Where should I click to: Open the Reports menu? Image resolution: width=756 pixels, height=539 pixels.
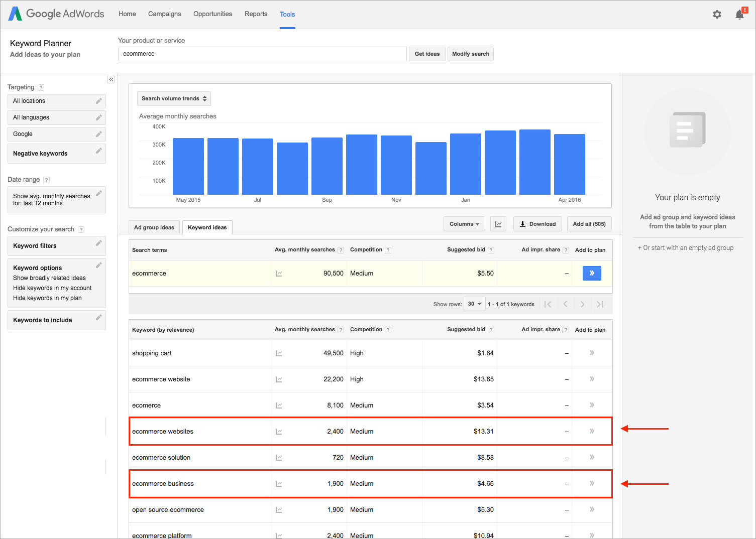click(256, 14)
